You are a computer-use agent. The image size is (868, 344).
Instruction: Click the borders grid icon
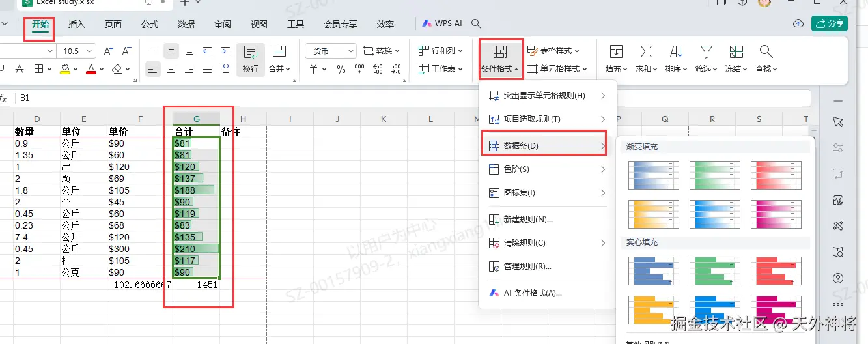coord(39,68)
